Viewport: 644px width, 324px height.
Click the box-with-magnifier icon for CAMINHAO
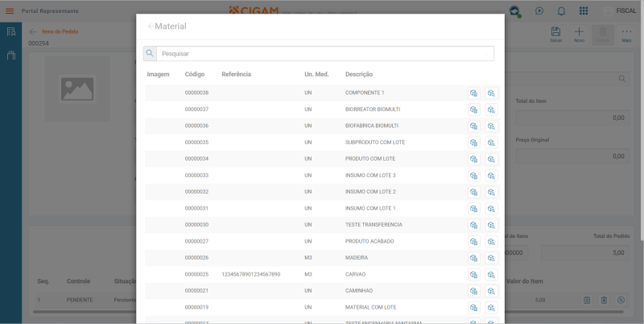point(491,291)
